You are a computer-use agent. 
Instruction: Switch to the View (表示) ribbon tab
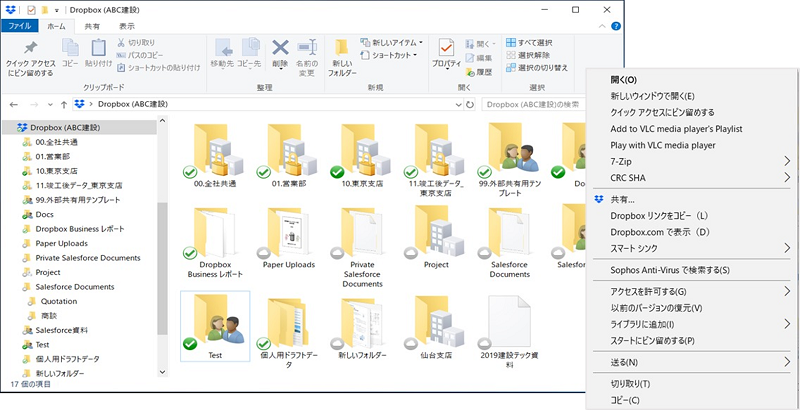pyautogui.click(x=127, y=26)
